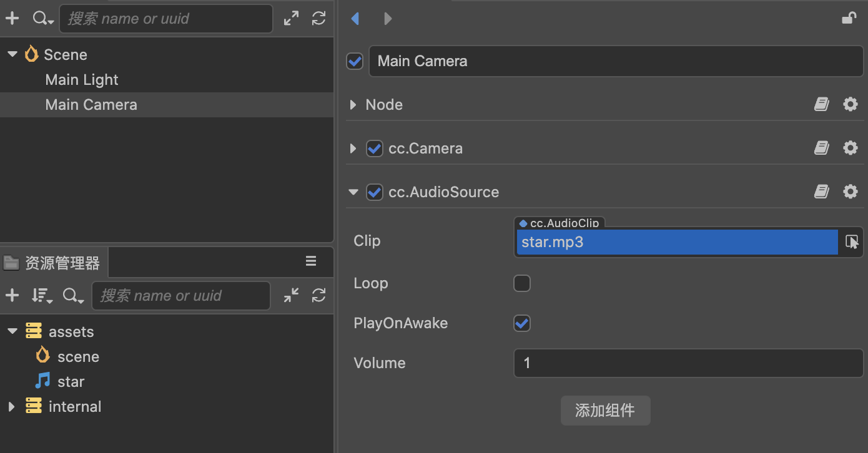Click the expand-all icon in hierarchy panel
868x453 pixels.
pos(291,18)
